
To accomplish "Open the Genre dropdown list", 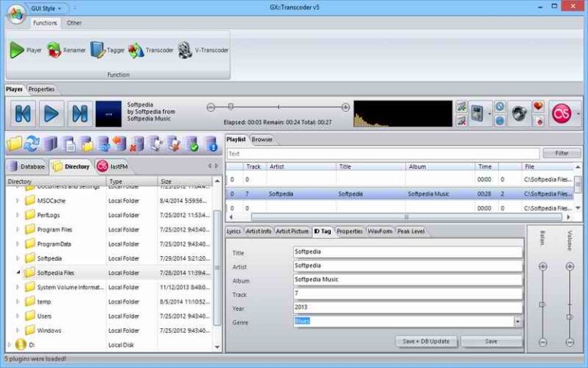I will [x=518, y=322].
